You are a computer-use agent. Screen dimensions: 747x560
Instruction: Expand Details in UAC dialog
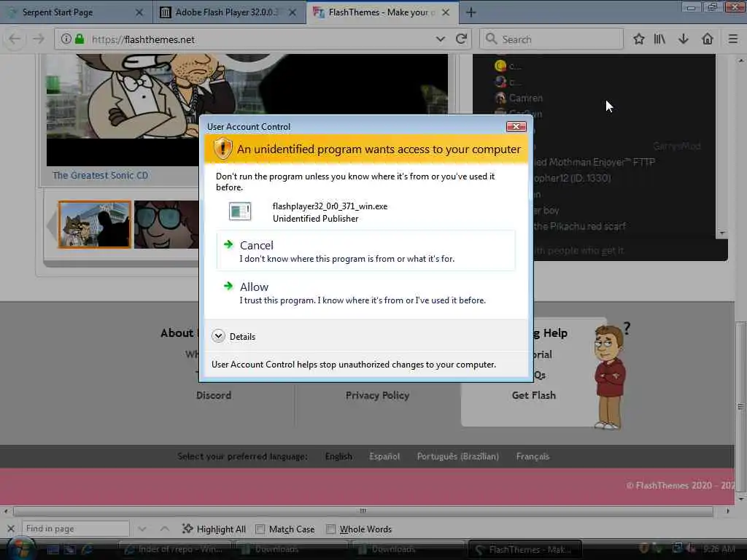pos(218,336)
